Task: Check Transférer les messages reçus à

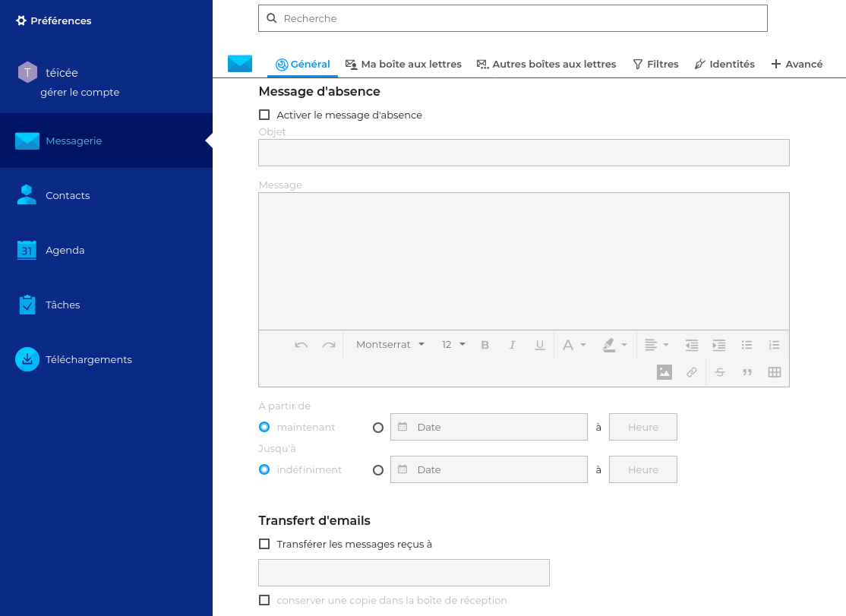Action: (264, 544)
